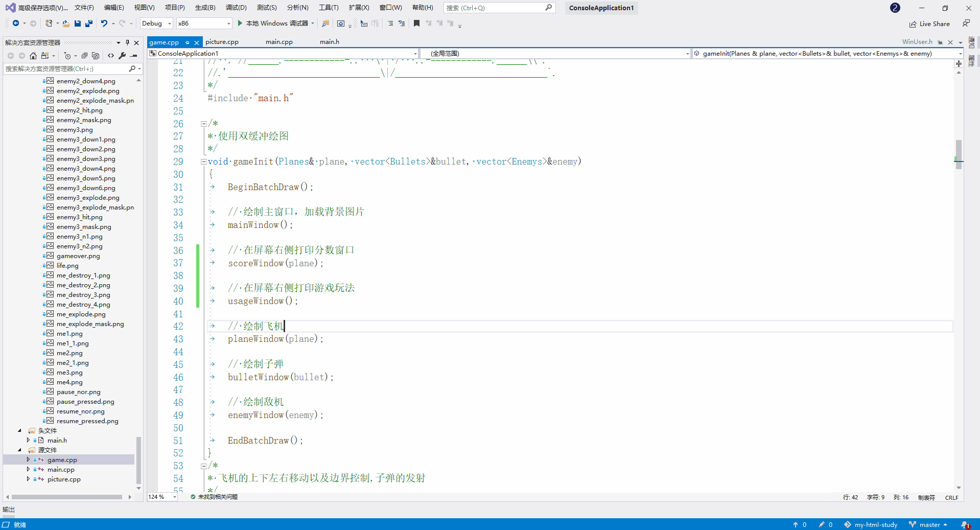Viewport: 980px width, 530px height.
Task: Comment out selected lines icon
Action: click(390, 24)
